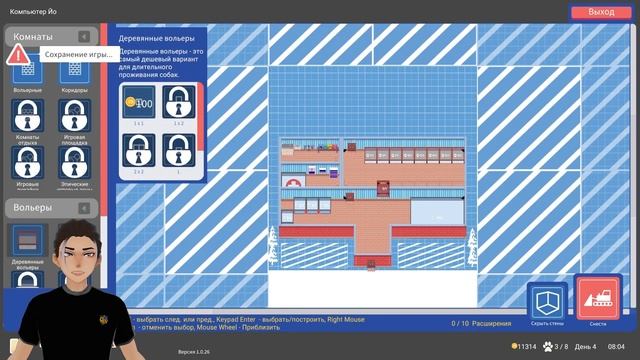640x360 pixels.
Task: Click the locked Игровые category icon
Action: click(27, 163)
